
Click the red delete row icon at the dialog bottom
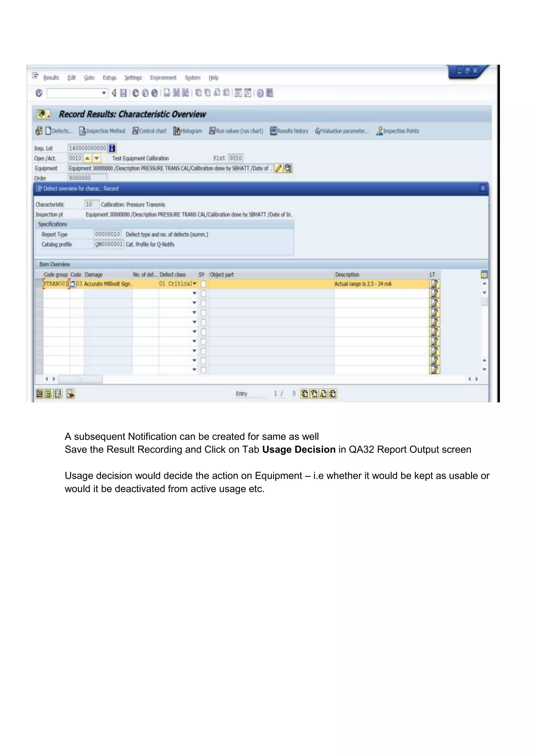(x=71, y=393)
